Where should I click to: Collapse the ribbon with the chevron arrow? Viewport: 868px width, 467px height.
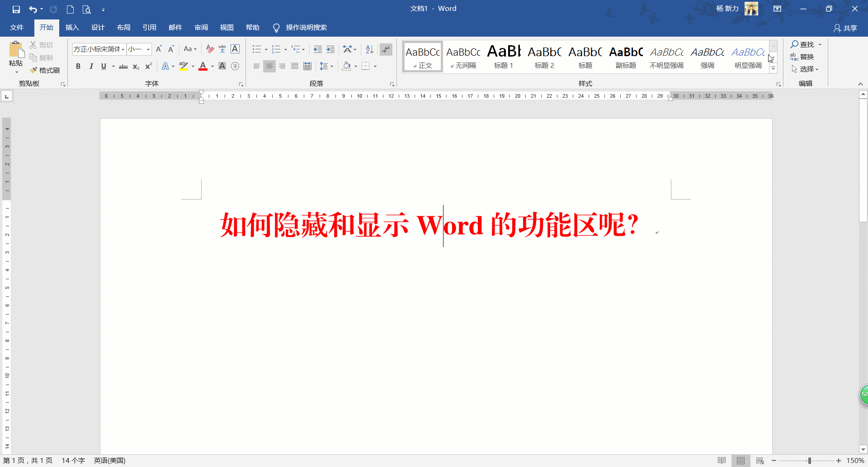860,84
